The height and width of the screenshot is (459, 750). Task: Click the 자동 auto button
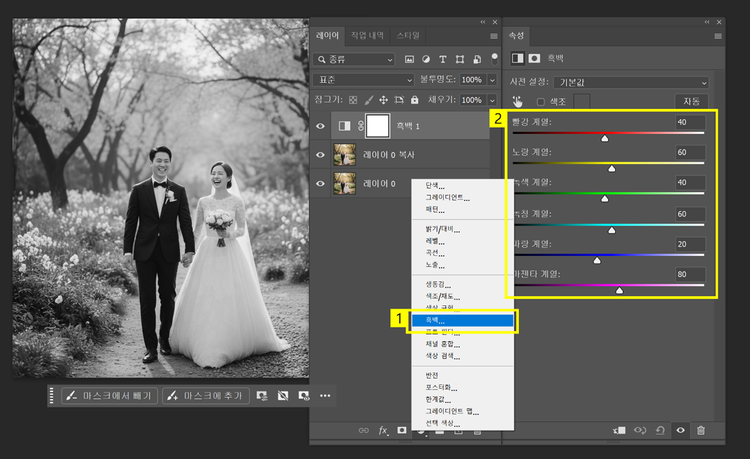[691, 101]
